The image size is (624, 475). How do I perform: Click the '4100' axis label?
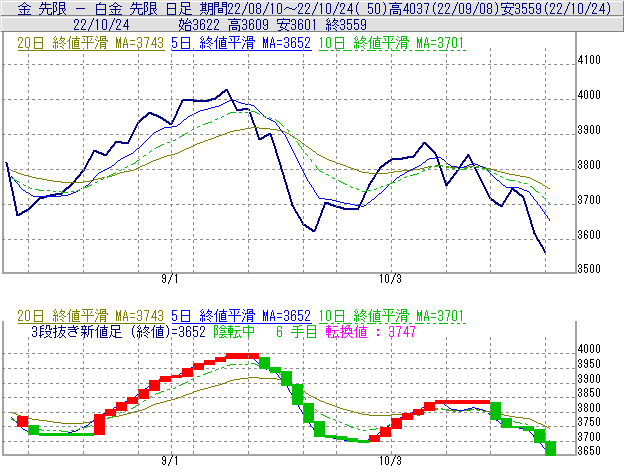589,60
